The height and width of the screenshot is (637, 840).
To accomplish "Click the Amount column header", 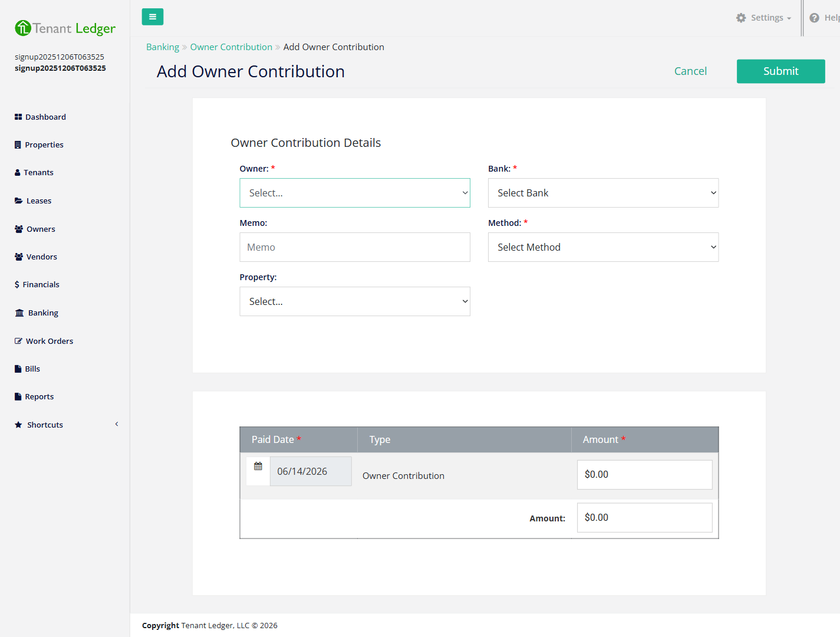I will [x=645, y=439].
